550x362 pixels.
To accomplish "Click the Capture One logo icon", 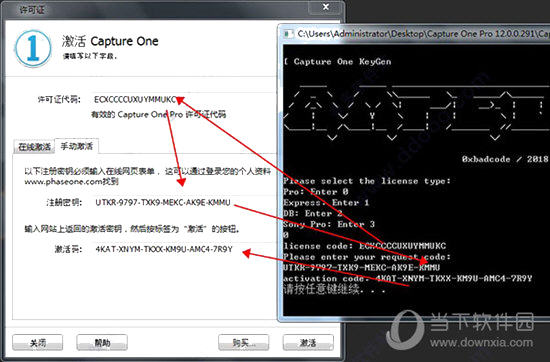I will tap(33, 48).
